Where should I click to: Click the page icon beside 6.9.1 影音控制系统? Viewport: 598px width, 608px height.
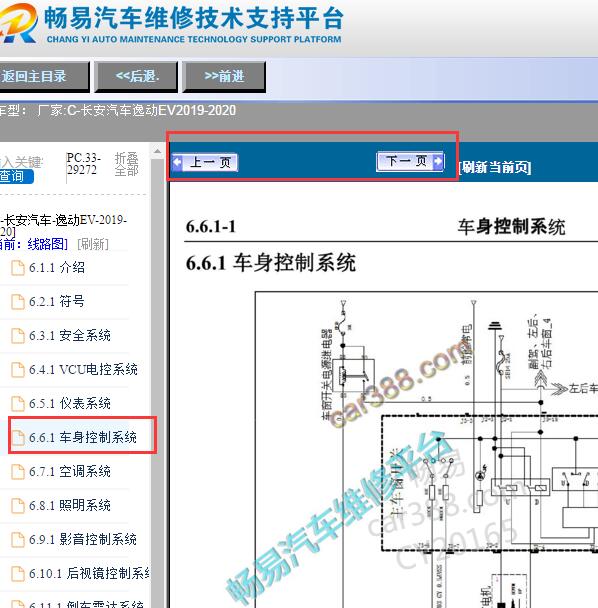pos(17,540)
